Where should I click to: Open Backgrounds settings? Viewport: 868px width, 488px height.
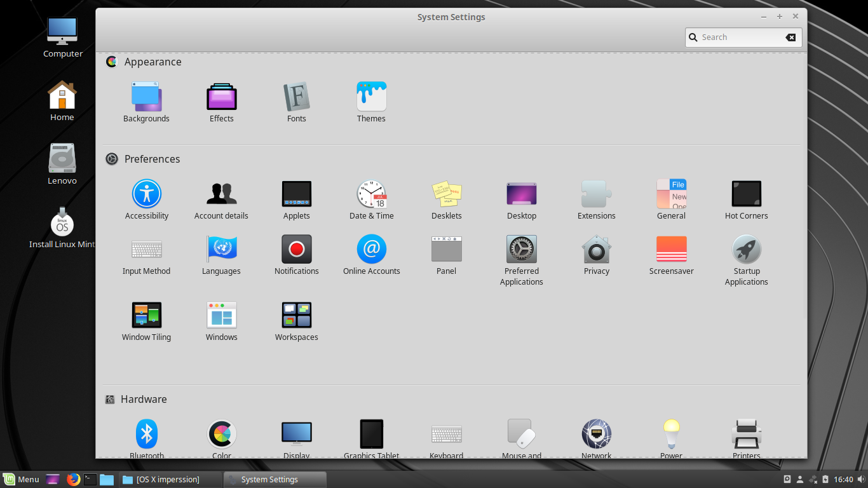pyautogui.click(x=146, y=102)
